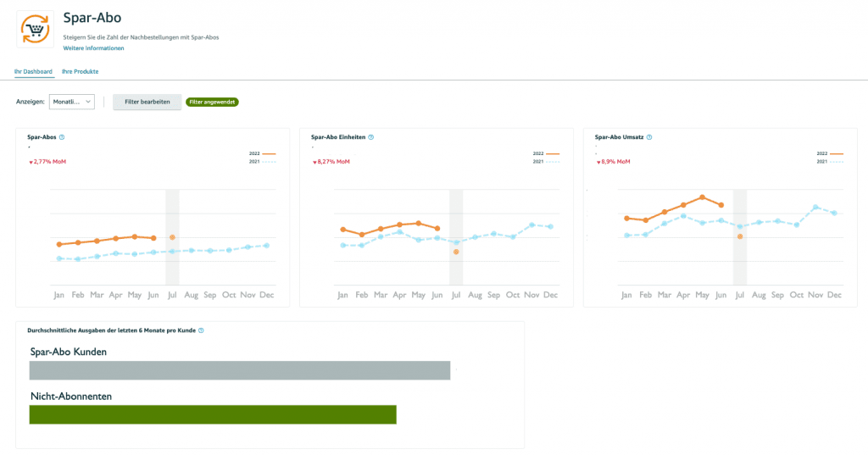The width and height of the screenshot is (868, 455).
Task: Click the orange May point in Spar-Abo Umsatz chart
Action: tap(702, 197)
